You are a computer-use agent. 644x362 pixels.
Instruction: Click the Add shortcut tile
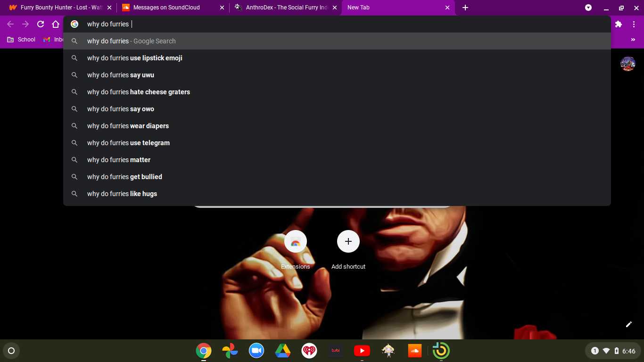(x=348, y=250)
